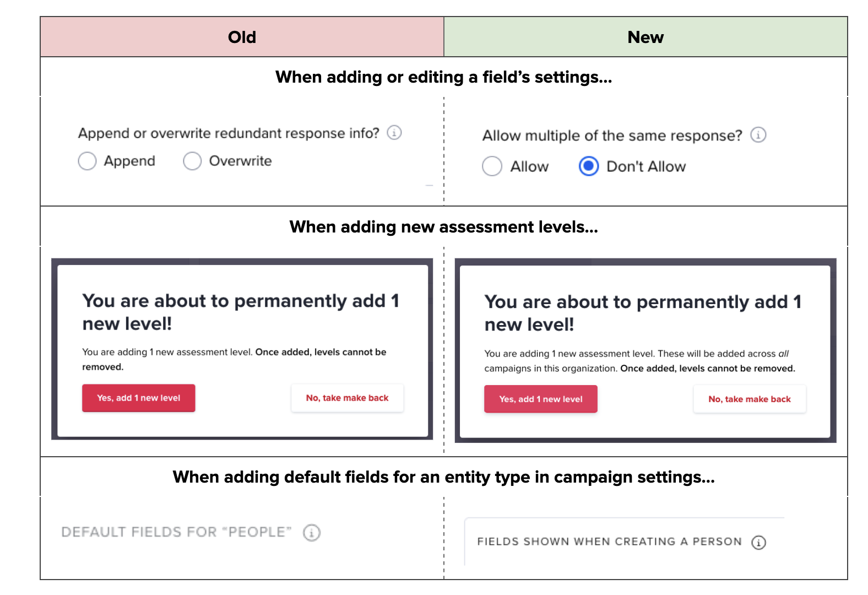Screen dimensions: 868x595
Task: Click info icon after Fields Shown When Creating
Action: (x=759, y=543)
